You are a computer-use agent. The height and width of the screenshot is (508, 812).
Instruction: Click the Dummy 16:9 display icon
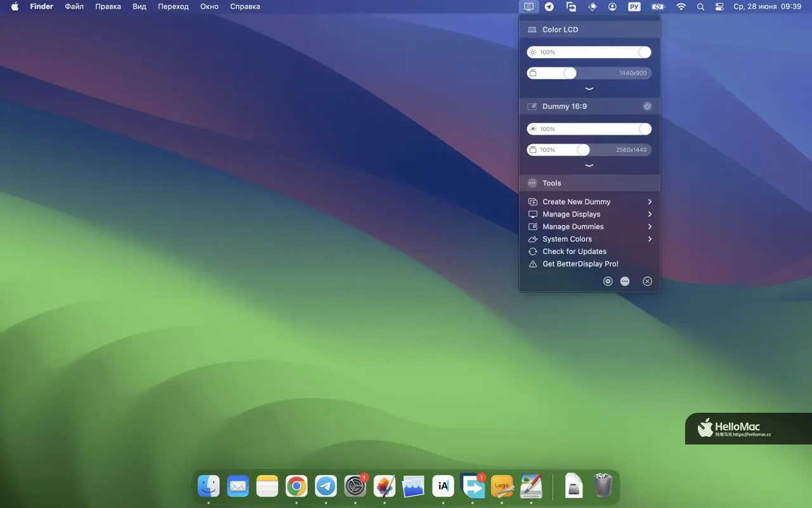(532, 107)
